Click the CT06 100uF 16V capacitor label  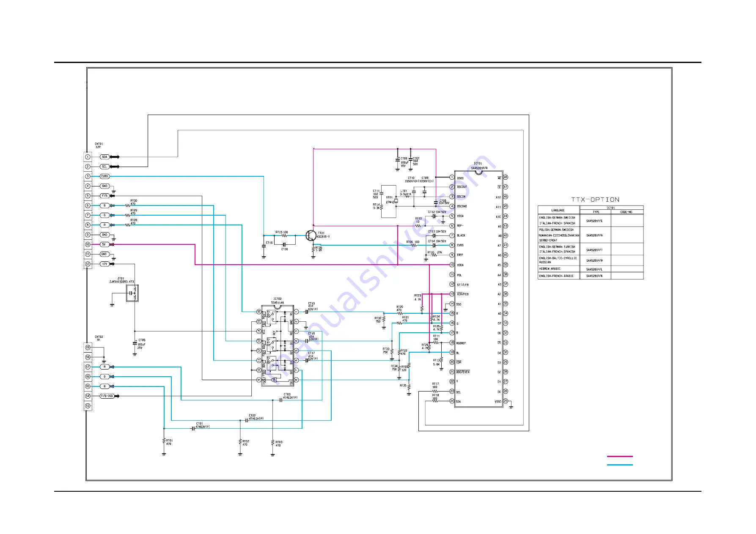(x=404, y=162)
